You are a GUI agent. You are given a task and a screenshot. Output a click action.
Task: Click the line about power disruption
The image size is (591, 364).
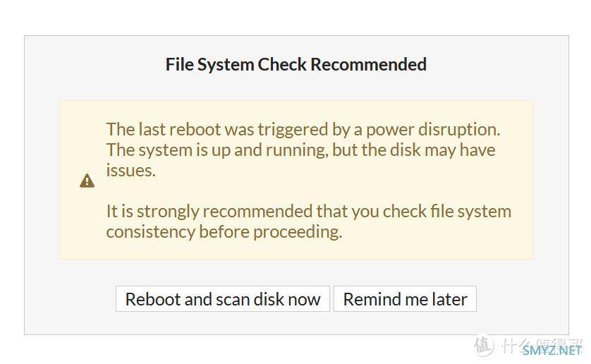pos(303,130)
